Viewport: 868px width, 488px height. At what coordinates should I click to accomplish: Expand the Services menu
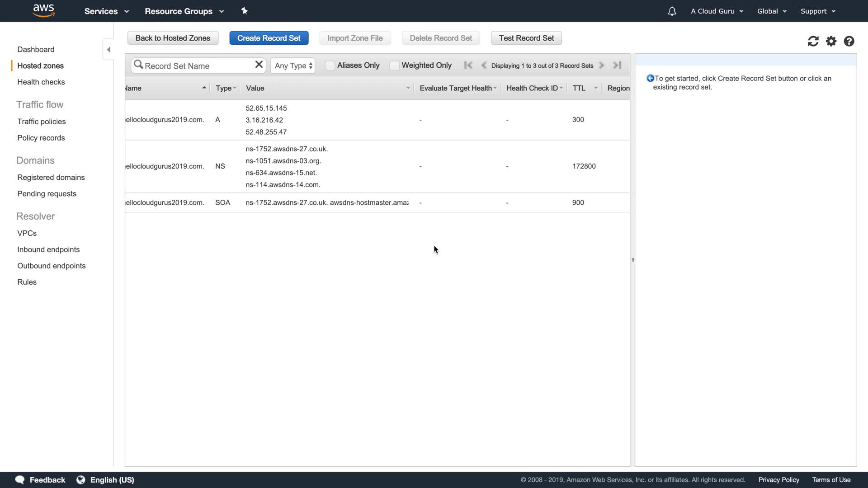pos(106,11)
